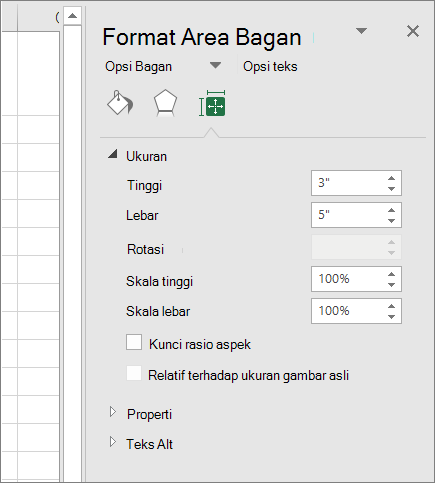Expand the Teks Alt section
Image resolution: width=435 pixels, height=483 pixels.
point(113,442)
